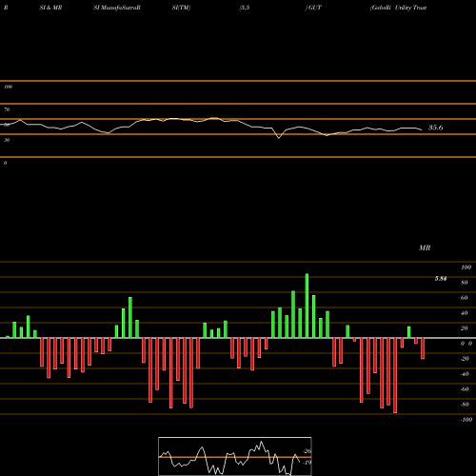The width and height of the screenshot is (476, 476).
Task: Click the MR axis label '-60'
Action: pyautogui.click(x=465, y=389)
